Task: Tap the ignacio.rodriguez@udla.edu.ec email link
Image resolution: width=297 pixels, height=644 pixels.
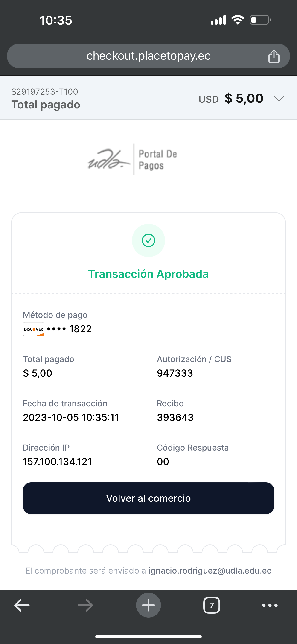Action: pyautogui.click(x=210, y=571)
